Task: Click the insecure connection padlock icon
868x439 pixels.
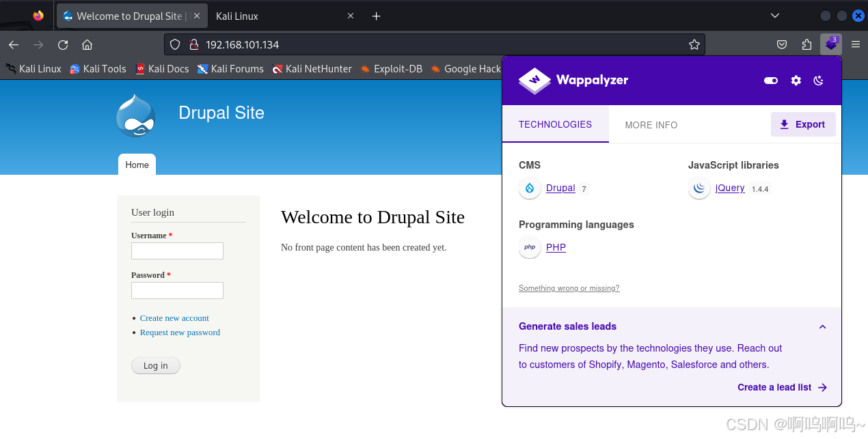Action: 193,44
